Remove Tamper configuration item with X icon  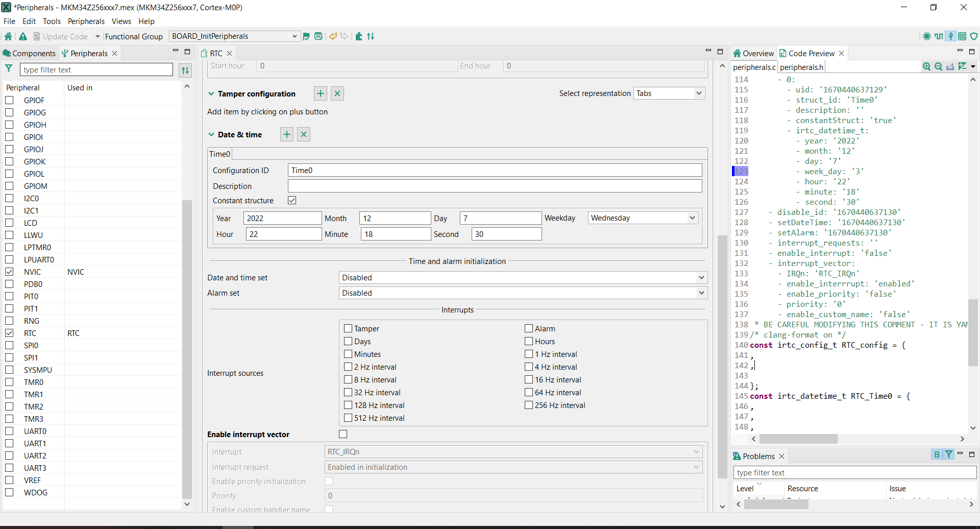(337, 93)
